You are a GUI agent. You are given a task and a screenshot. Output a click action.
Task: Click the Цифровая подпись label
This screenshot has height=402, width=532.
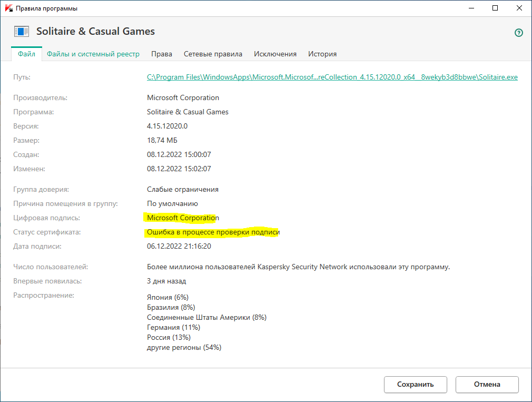click(x=46, y=218)
